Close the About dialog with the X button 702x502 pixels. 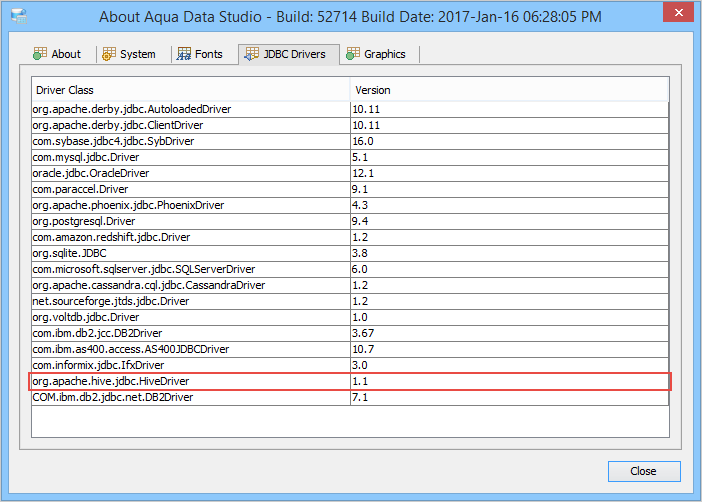pyautogui.click(x=678, y=12)
